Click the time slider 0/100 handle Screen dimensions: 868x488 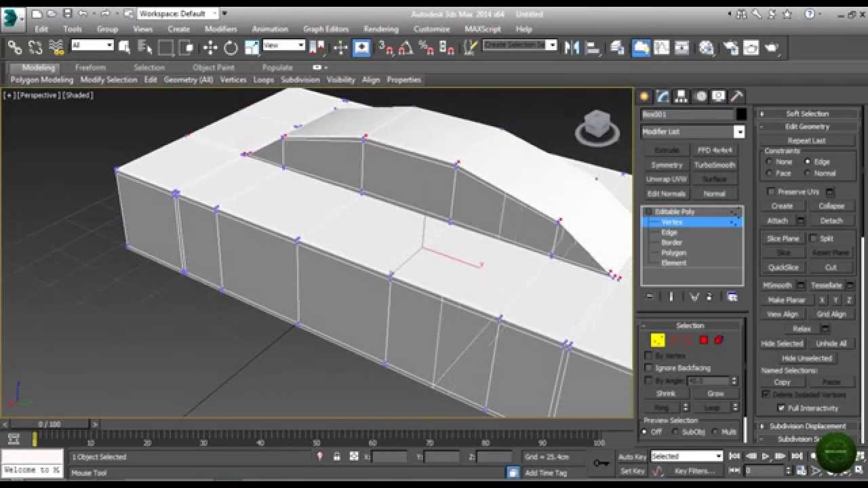pos(49,424)
